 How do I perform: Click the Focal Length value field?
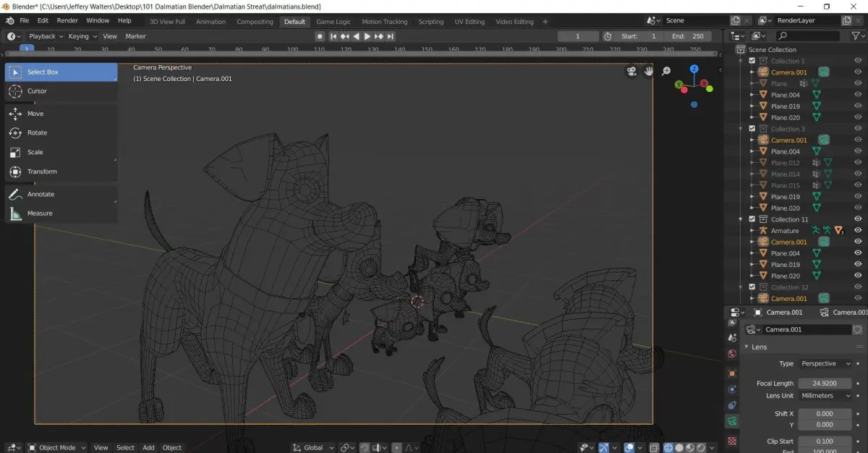pos(825,383)
